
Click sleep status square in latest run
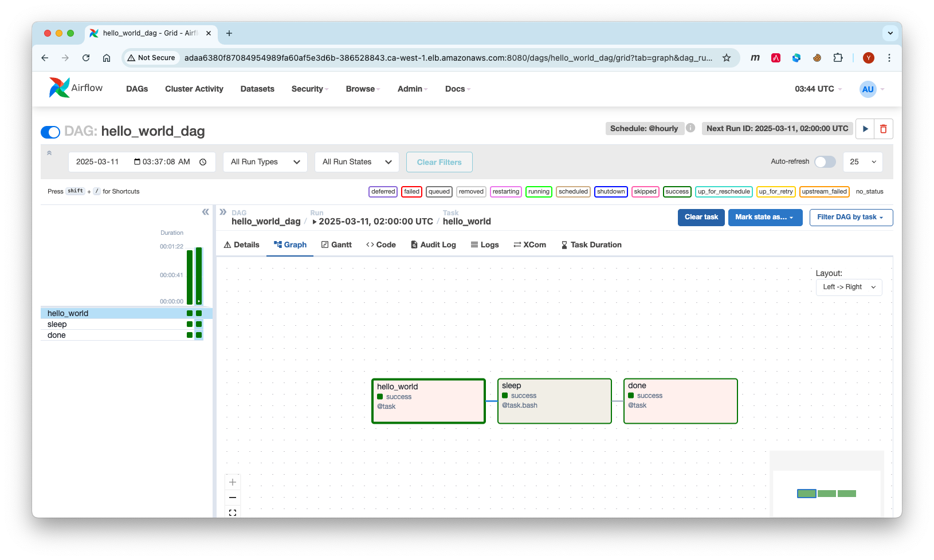pos(199,324)
